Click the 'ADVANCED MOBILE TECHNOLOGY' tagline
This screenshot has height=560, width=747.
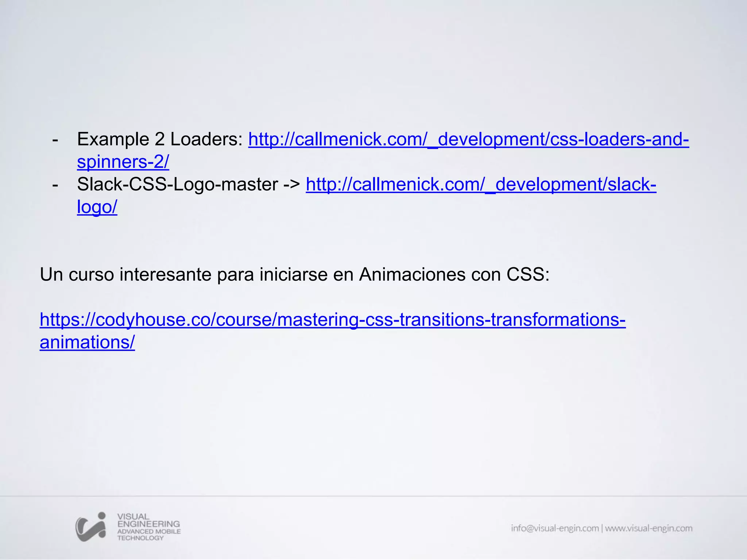pos(149,534)
